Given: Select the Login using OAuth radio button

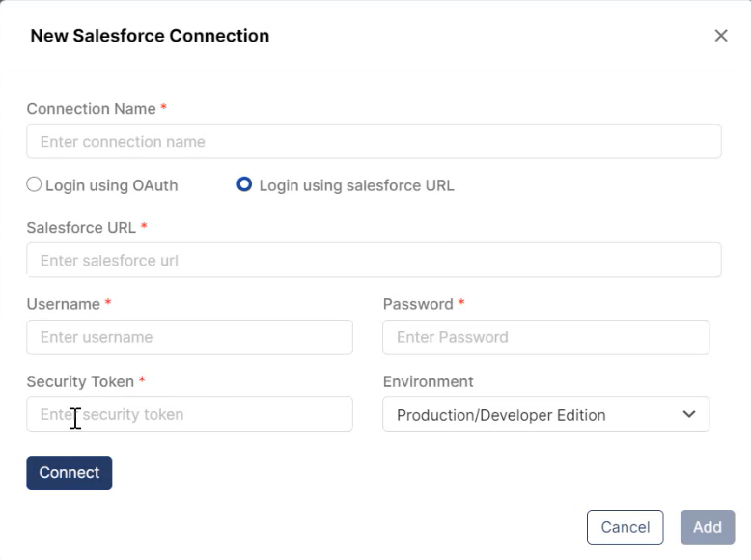Looking at the screenshot, I should pyautogui.click(x=35, y=184).
